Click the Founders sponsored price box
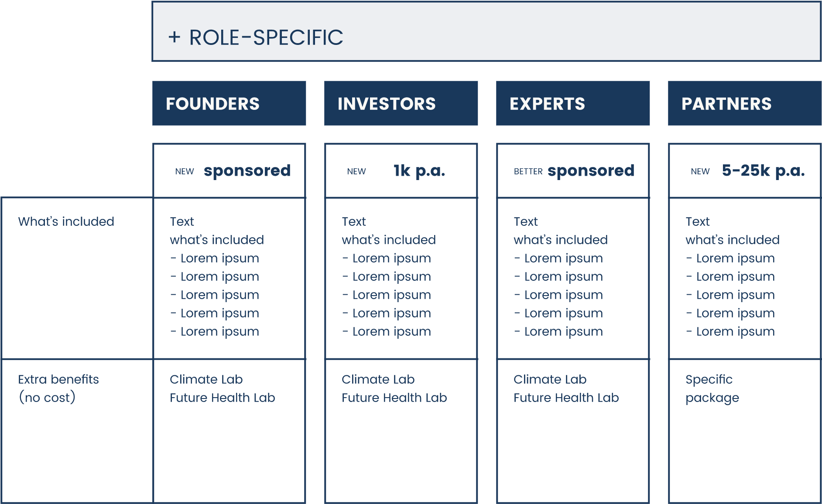This screenshot has width=822, height=504. [x=229, y=170]
